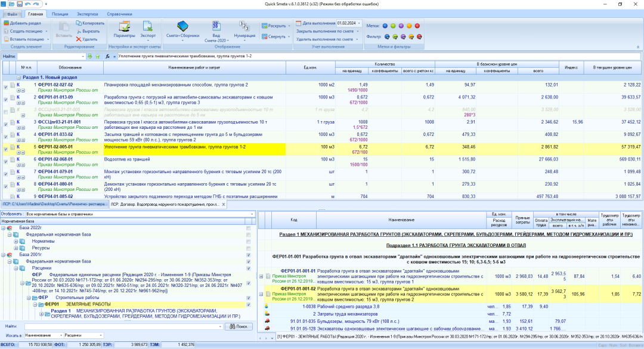Image resolution: width=644 pixels, height=349 pixels.
Task: Click the green up arrow find-previous icon
Action: coord(97,56)
